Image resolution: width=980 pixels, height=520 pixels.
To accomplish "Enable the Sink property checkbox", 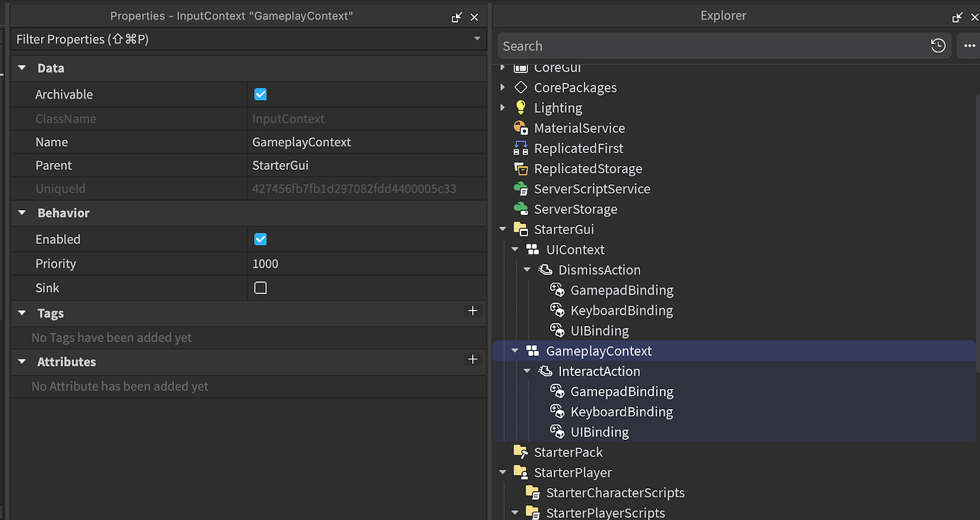I will [x=261, y=288].
